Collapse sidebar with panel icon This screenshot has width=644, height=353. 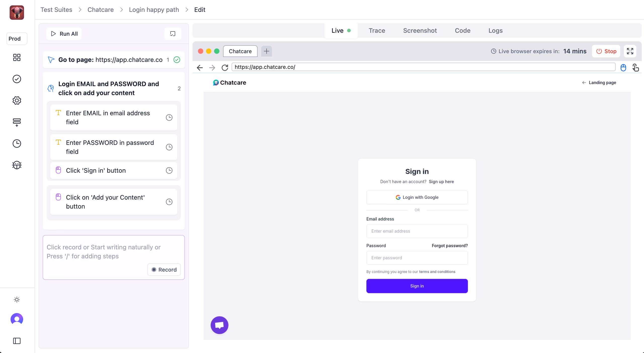(x=17, y=341)
